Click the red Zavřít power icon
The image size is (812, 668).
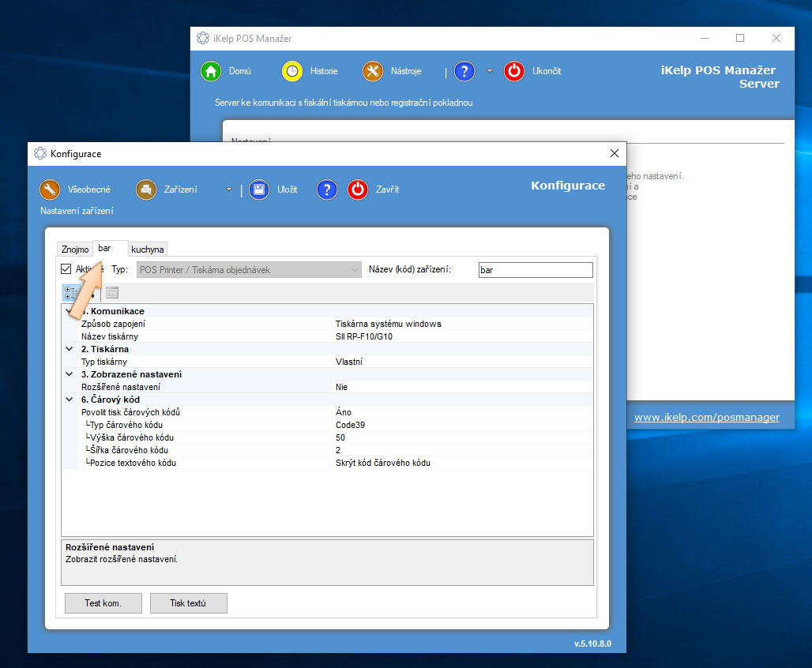[358, 190]
